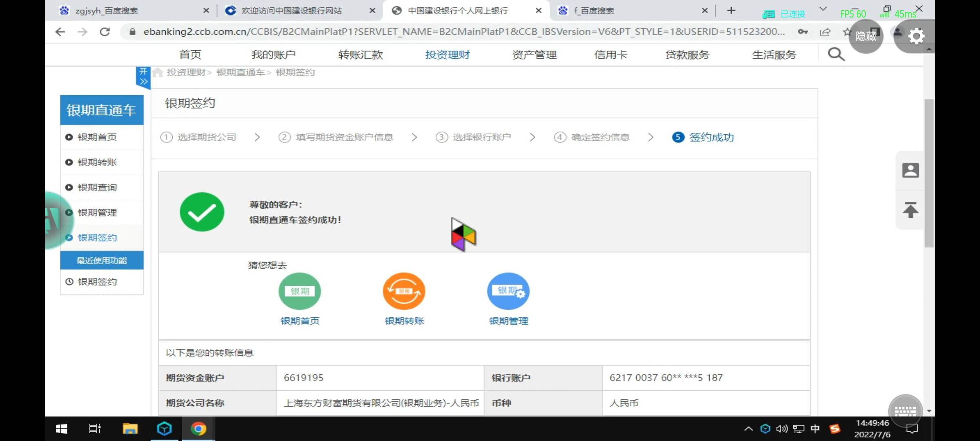Open Task View on the taskbar
Image resolution: width=980 pixels, height=441 pixels.
(x=95, y=429)
